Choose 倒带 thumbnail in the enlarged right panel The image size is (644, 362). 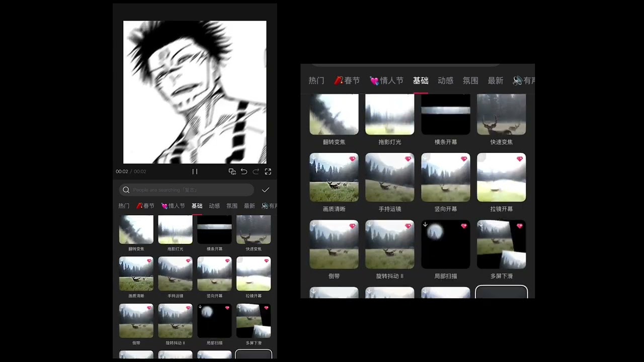tap(334, 244)
